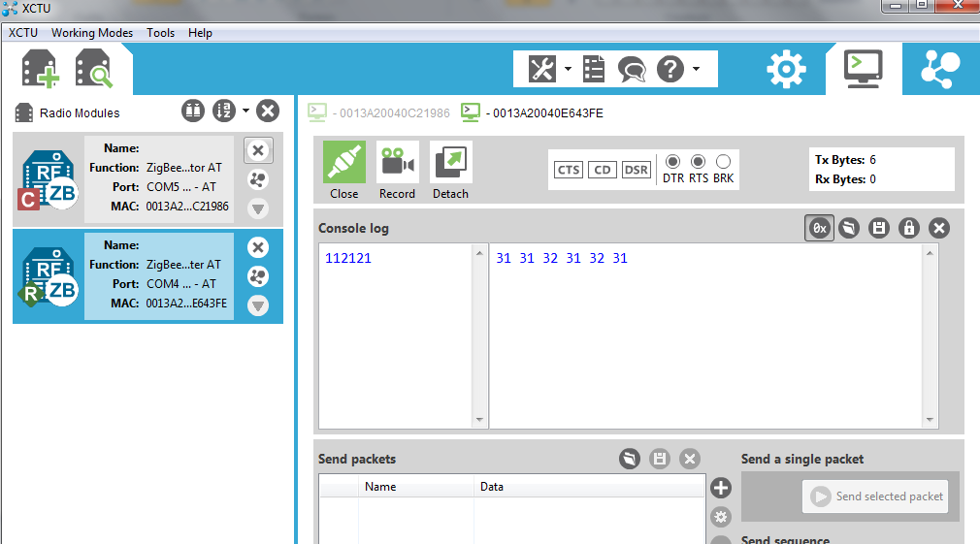Image resolution: width=980 pixels, height=544 pixels.
Task: Click the Record console session button
Action: point(398,171)
